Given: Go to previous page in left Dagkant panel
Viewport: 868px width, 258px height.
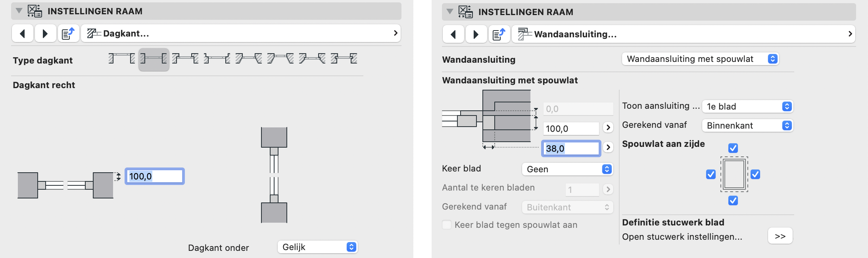Looking at the screenshot, I should (23, 34).
